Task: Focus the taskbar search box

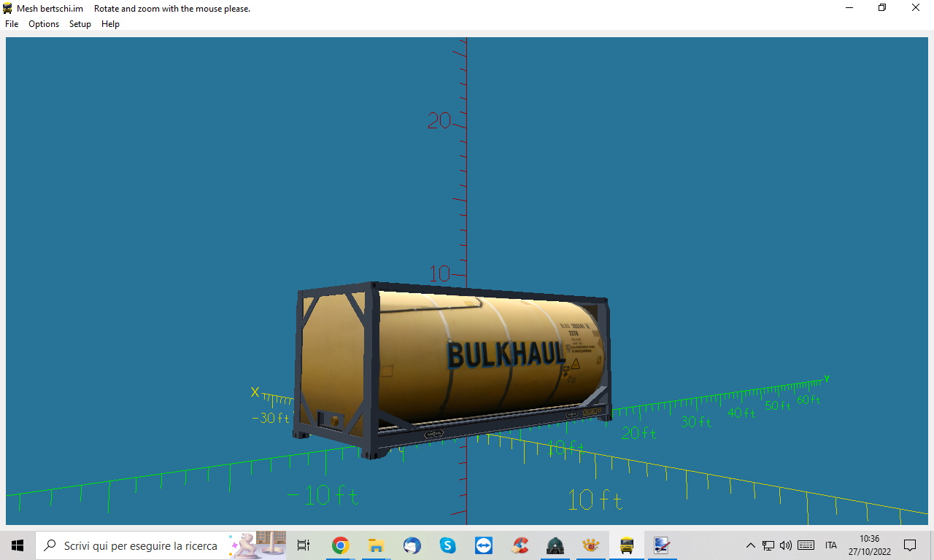Action: coord(161,545)
